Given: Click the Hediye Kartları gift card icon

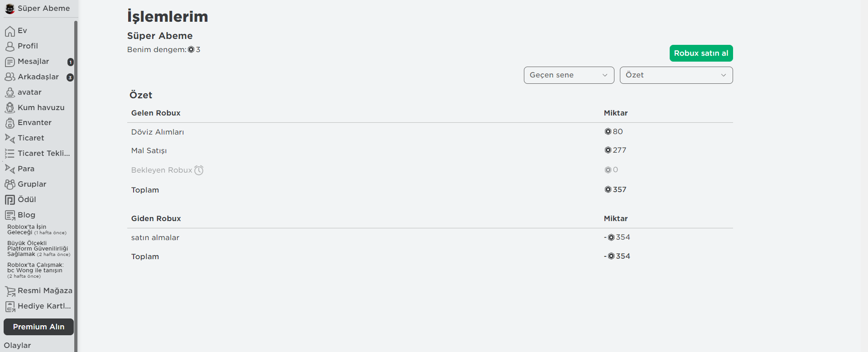Looking at the screenshot, I should 10,307.
